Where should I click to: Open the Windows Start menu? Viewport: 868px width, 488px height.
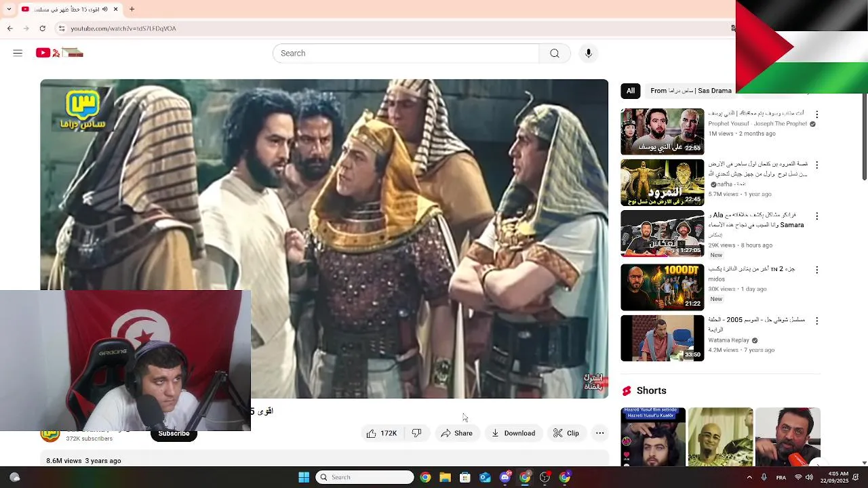304,477
